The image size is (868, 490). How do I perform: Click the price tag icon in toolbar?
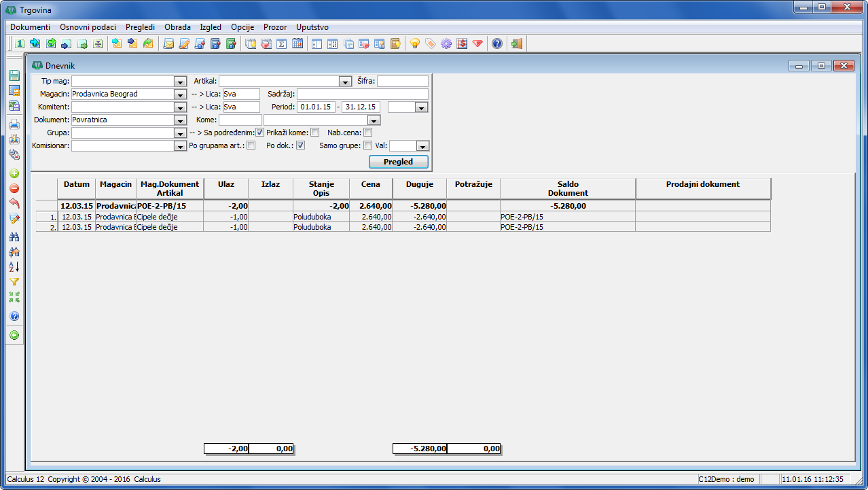[x=431, y=43]
